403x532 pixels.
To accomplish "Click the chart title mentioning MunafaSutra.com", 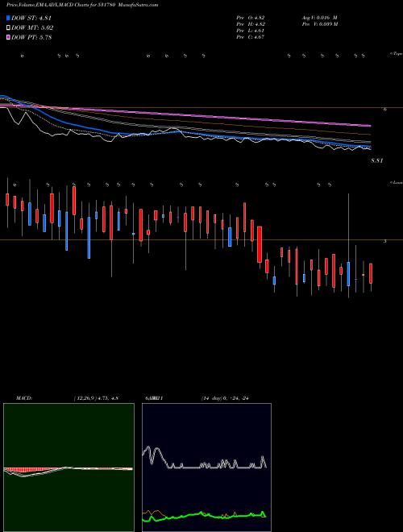I will pyautogui.click(x=82, y=5).
